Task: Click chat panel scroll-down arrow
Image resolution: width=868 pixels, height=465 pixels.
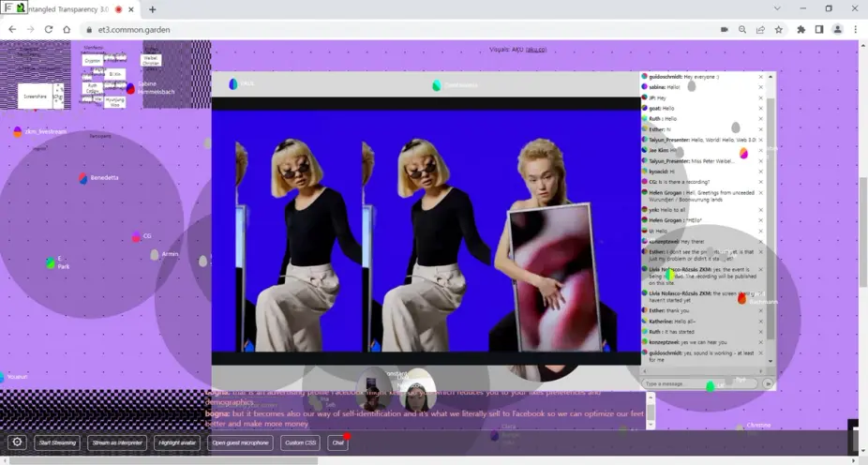Action: coord(770,361)
